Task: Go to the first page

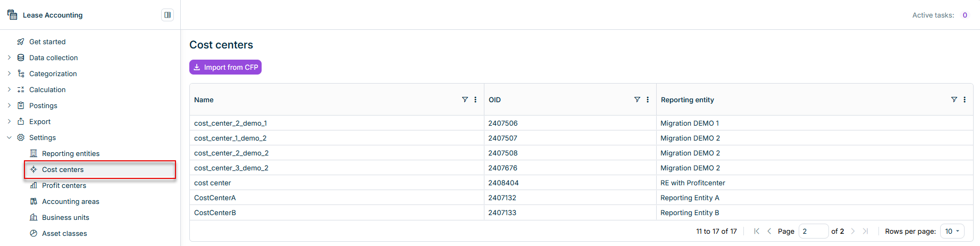Action: (x=757, y=231)
